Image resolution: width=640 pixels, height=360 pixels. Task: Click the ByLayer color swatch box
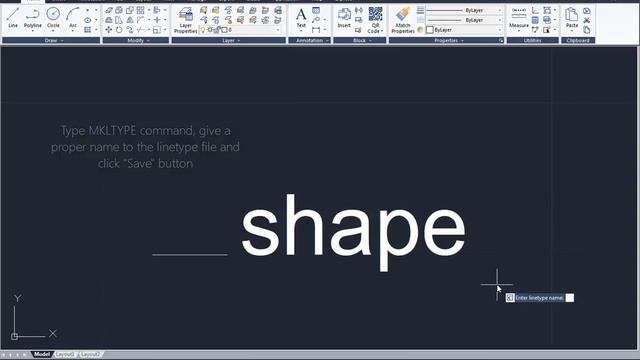point(430,30)
